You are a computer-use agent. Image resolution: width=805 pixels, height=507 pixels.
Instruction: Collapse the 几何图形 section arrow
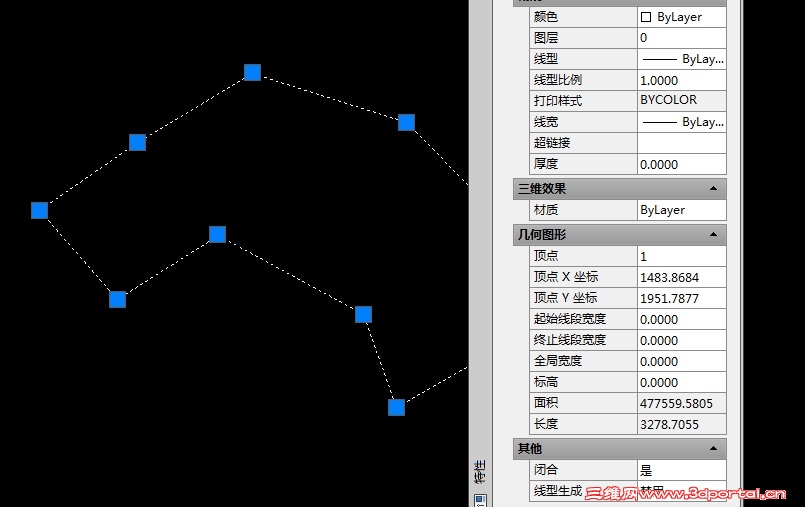tap(713, 235)
